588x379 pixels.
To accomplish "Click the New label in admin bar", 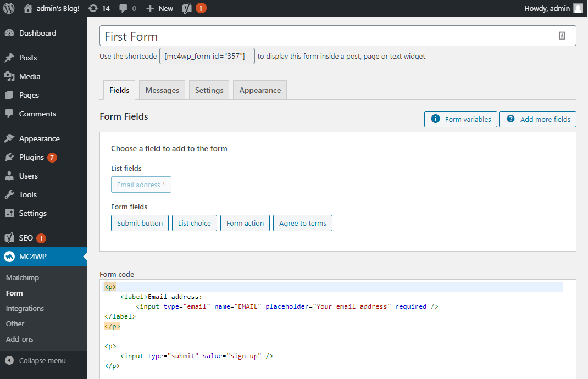I will click(x=166, y=9).
